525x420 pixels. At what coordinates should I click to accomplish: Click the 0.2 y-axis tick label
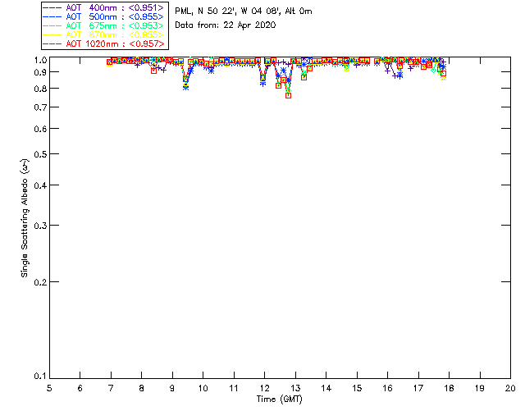[40, 282]
